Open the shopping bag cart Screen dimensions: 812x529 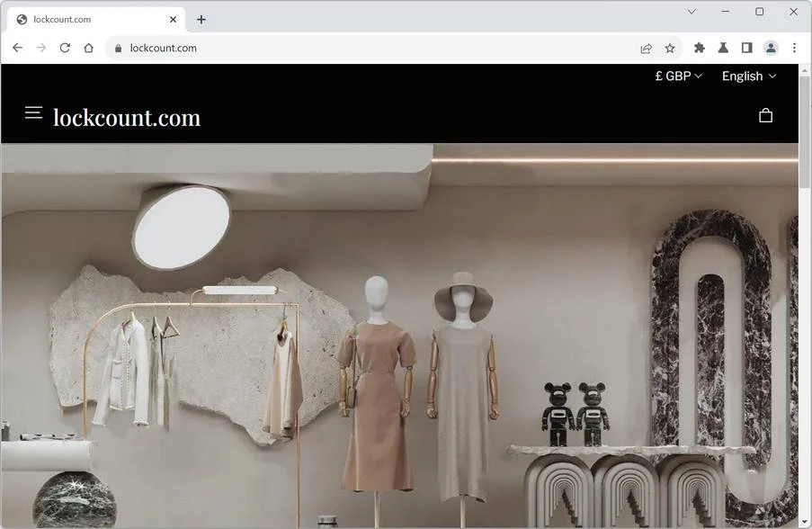pyautogui.click(x=765, y=115)
